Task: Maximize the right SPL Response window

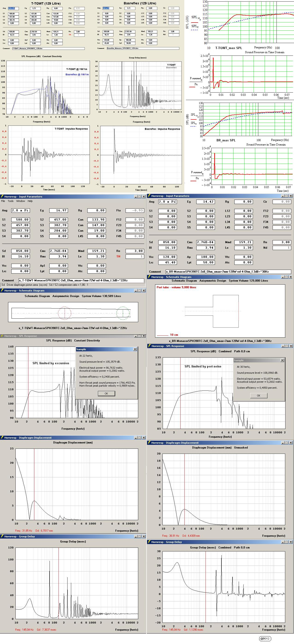Action: tap(287, 346)
